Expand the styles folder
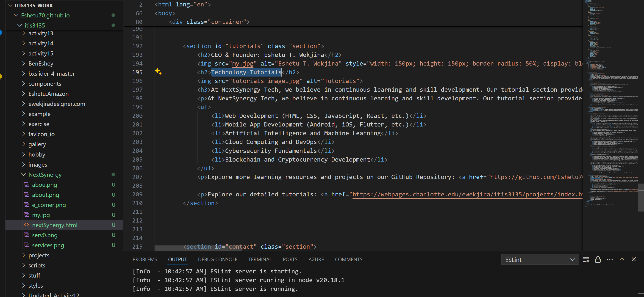The image size is (644, 297). click(64, 286)
